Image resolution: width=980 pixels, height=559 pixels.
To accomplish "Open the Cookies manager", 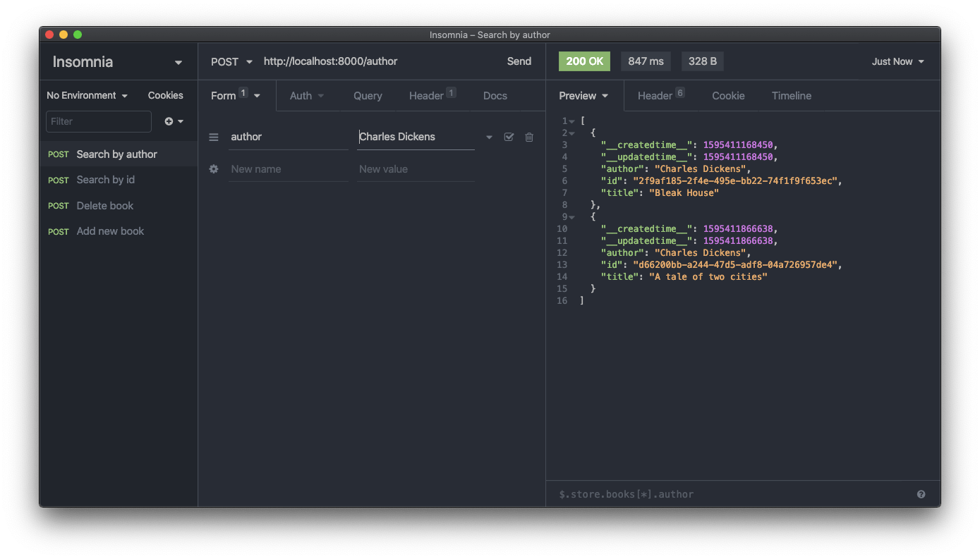I will [166, 95].
